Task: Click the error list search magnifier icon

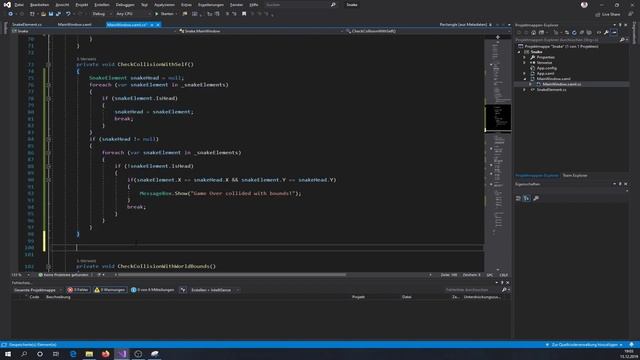Action: (x=504, y=290)
